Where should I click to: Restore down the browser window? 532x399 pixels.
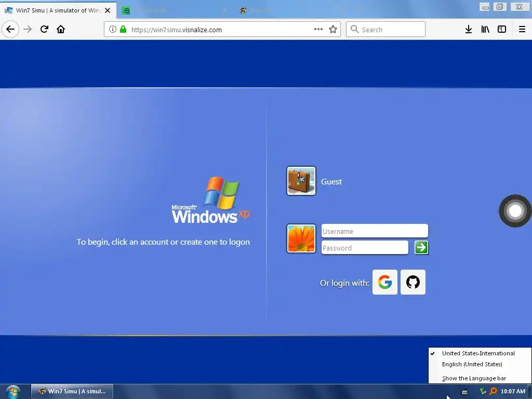[x=500, y=7]
